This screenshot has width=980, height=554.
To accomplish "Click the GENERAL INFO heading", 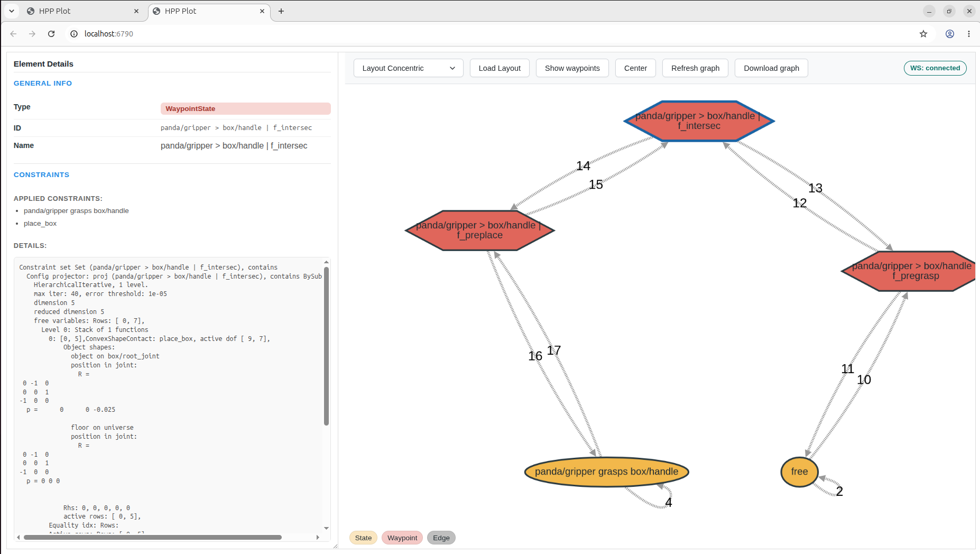I will [43, 83].
